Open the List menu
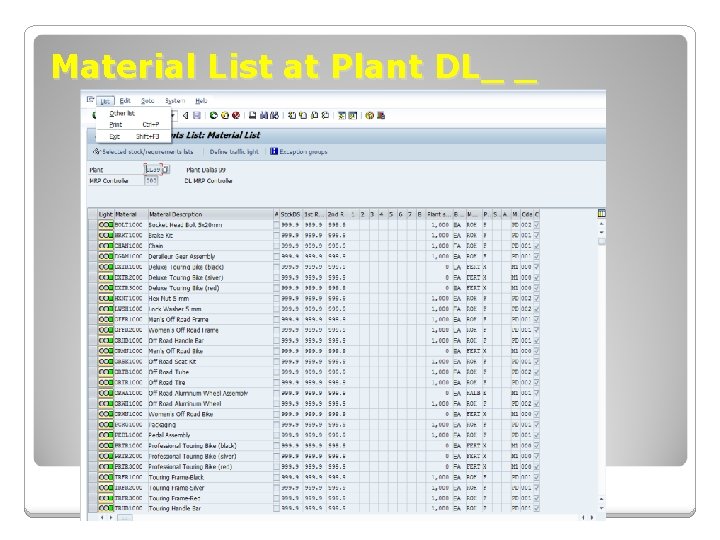 pyautogui.click(x=105, y=101)
